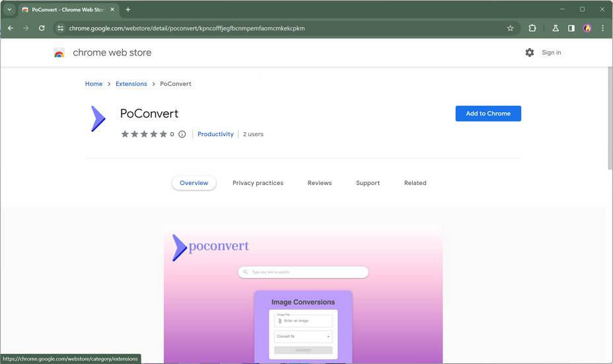Click the '2 users' text
613x364 pixels.
point(253,134)
